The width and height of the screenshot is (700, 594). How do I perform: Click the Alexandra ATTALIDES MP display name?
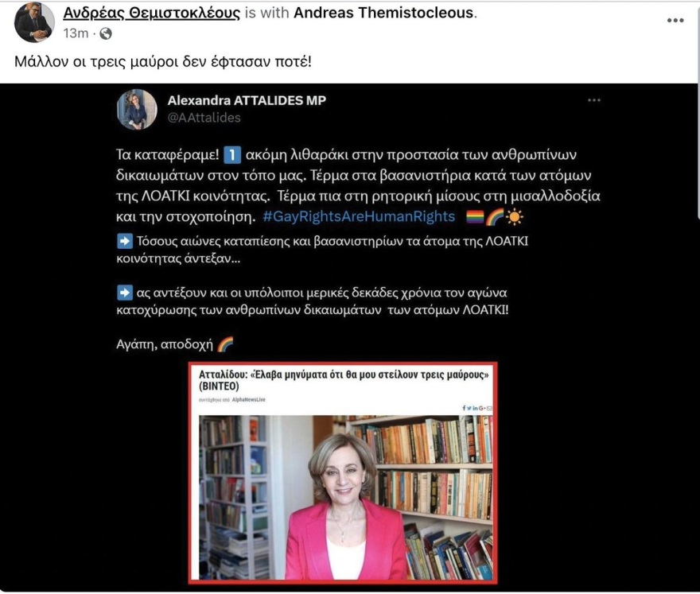(247, 100)
